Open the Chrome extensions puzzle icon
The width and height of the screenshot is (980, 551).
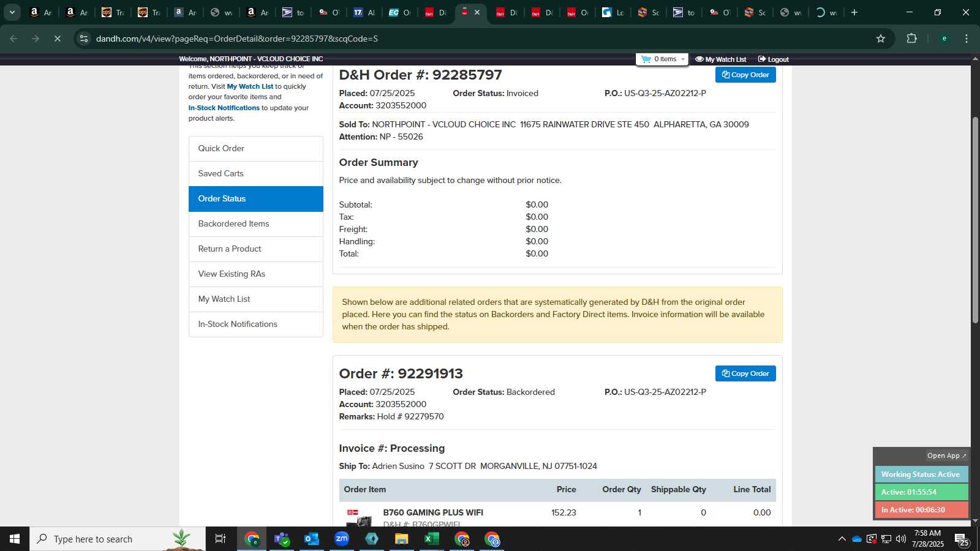click(911, 39)
